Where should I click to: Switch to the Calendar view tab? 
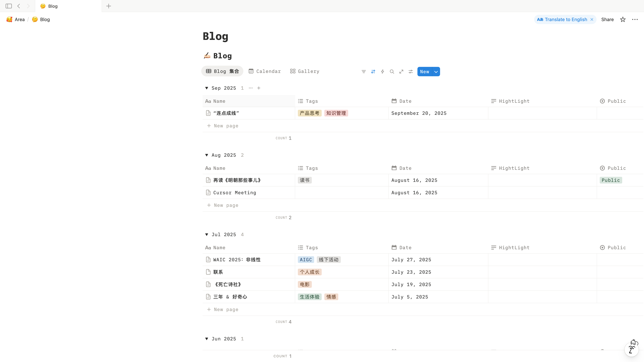tap(265, 71)
